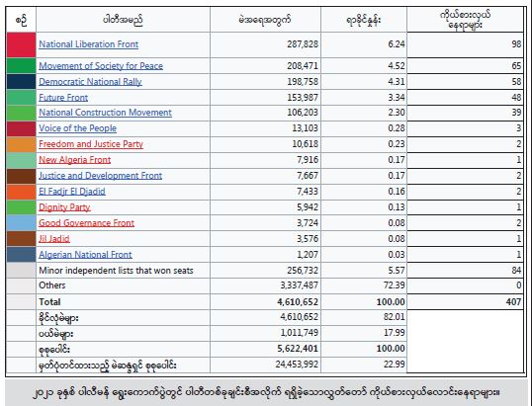Select the percentage column header

(364, 20)
